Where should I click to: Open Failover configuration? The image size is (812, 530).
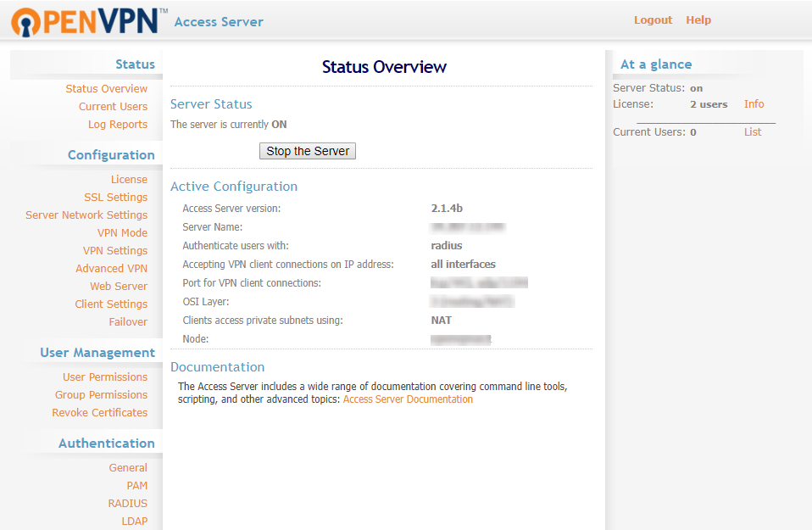128,321
